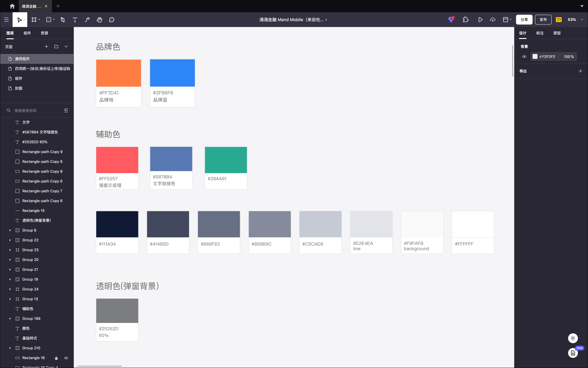Toggle background color visibility eye
Image resolution: width=588 pixels, height=368 pixels.
coord(524,56)
